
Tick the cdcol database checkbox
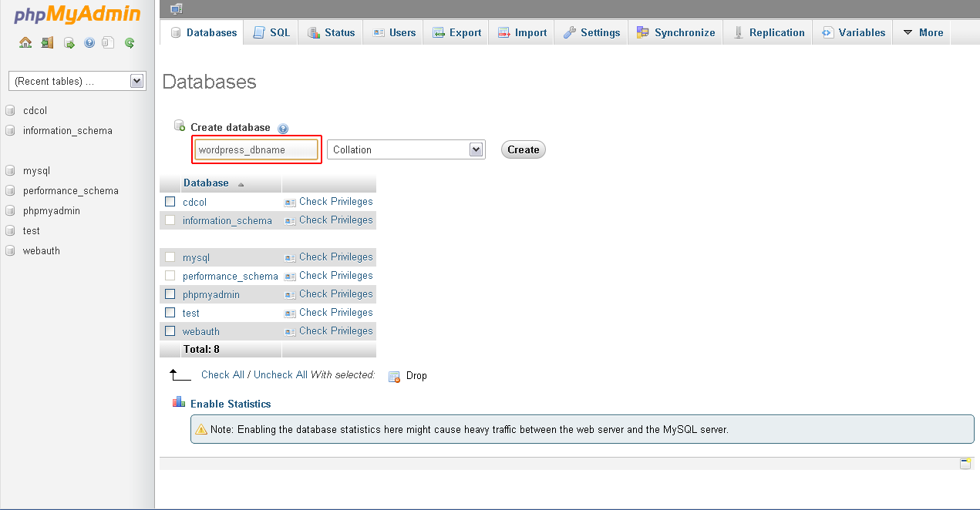point(170,201)
